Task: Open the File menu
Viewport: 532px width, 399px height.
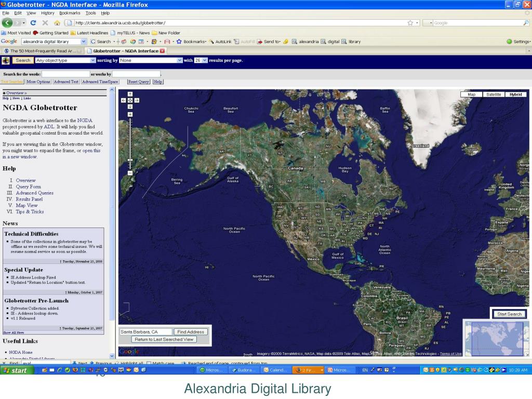Action: click(x=5, y=13)
